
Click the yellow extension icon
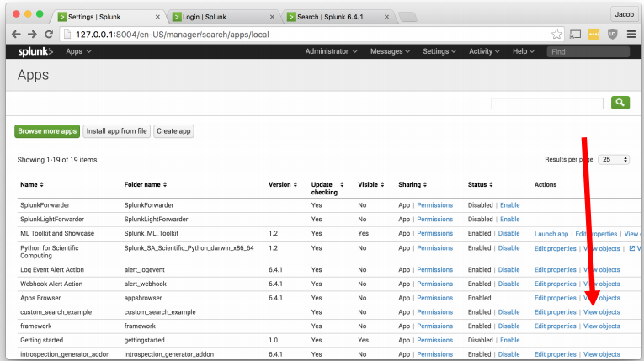tap(593, 35)
